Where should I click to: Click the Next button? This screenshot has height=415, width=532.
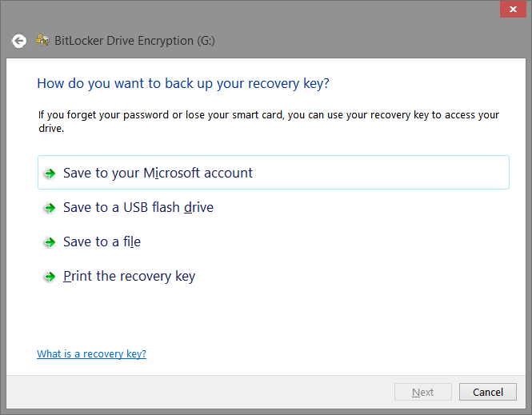coord(422,392)
